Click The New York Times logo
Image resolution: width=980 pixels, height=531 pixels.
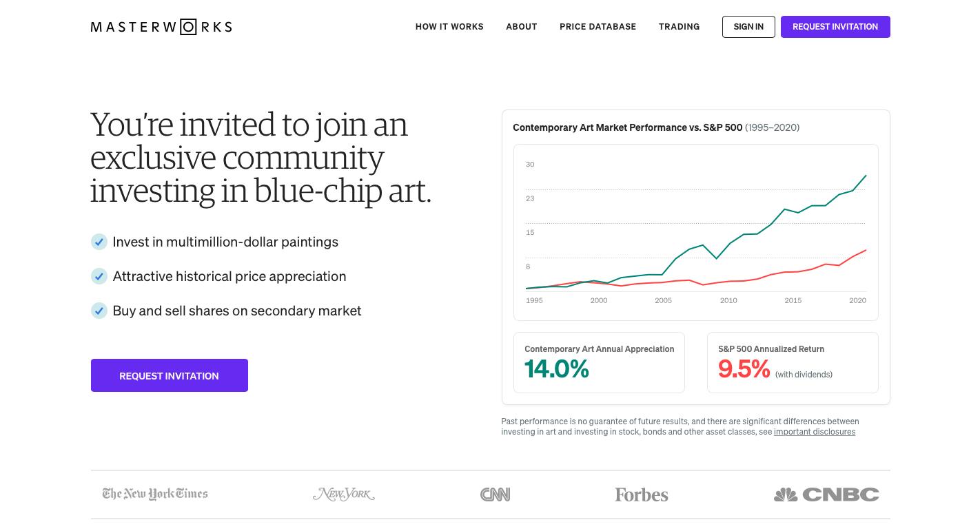coord(155,494)
